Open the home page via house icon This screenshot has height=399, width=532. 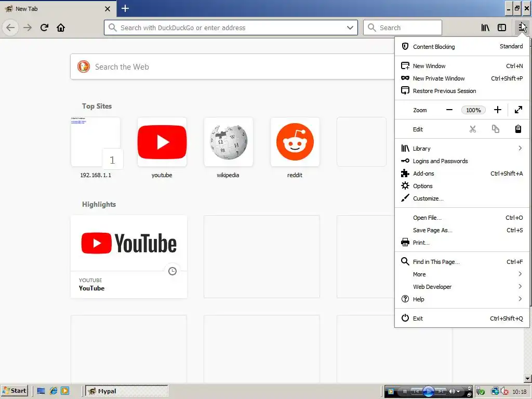click(61, 28)
